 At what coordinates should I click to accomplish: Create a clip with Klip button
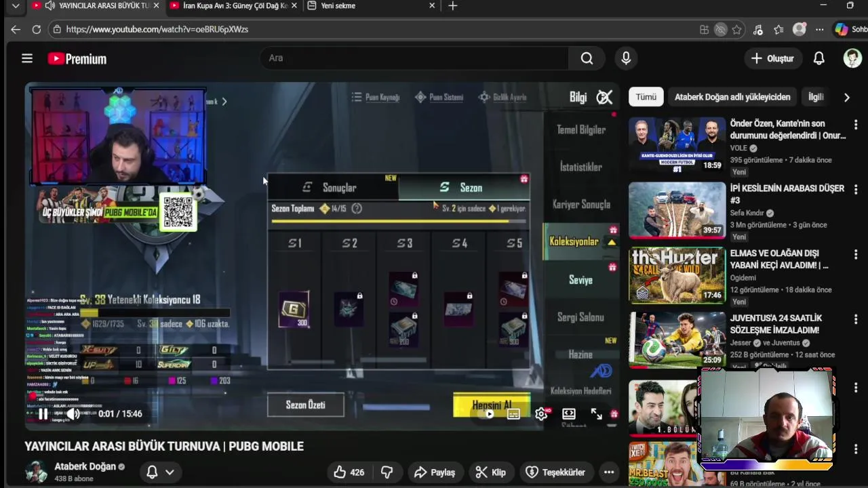(x=490, y=472)
